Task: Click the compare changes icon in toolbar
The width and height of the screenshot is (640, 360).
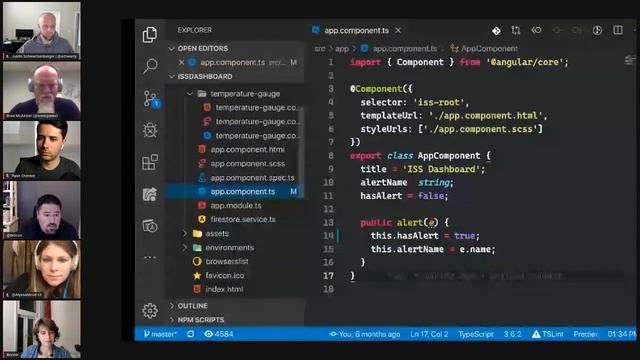Action: [516, 30]
